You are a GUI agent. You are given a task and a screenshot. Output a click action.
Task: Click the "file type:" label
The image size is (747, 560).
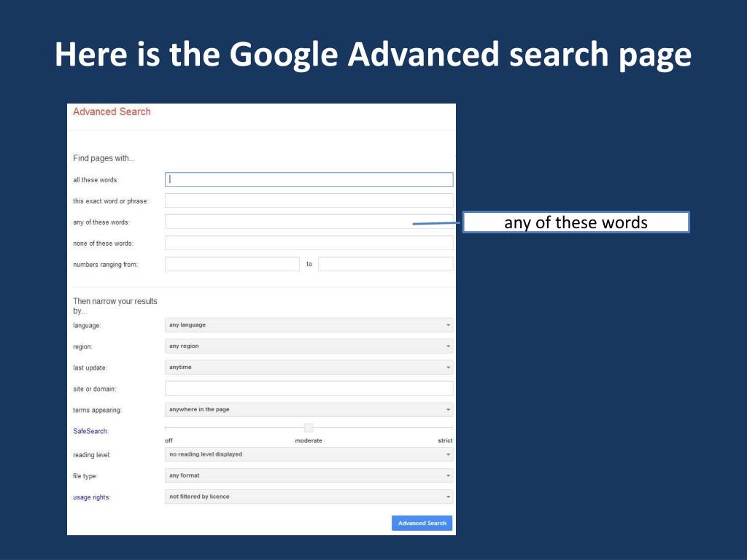85,475
